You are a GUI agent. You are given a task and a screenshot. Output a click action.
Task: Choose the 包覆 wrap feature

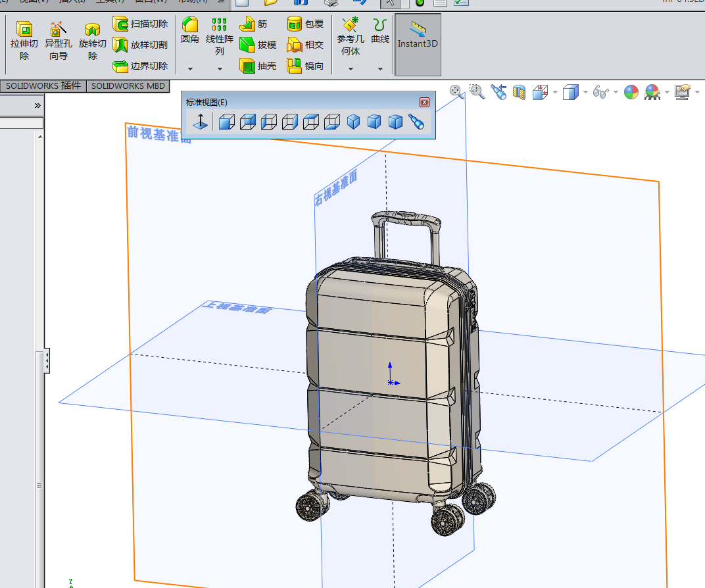(305, 24)
